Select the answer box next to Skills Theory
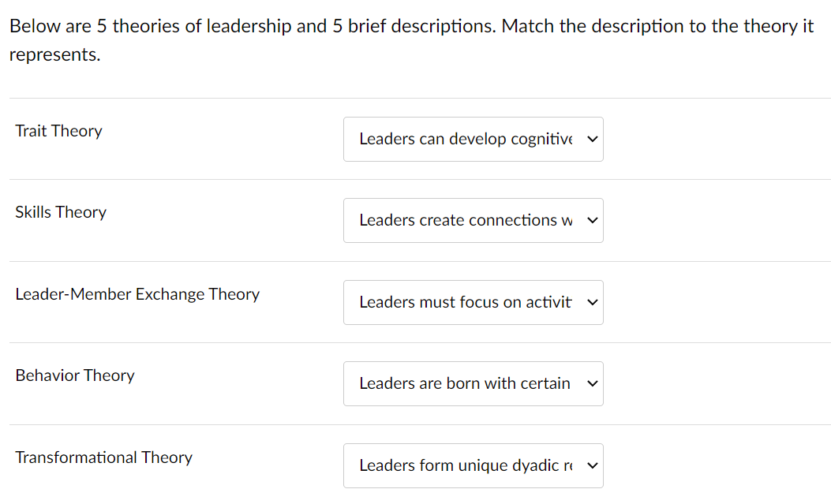This screenshot has height=504, width=831. click(x=474, y=221)
